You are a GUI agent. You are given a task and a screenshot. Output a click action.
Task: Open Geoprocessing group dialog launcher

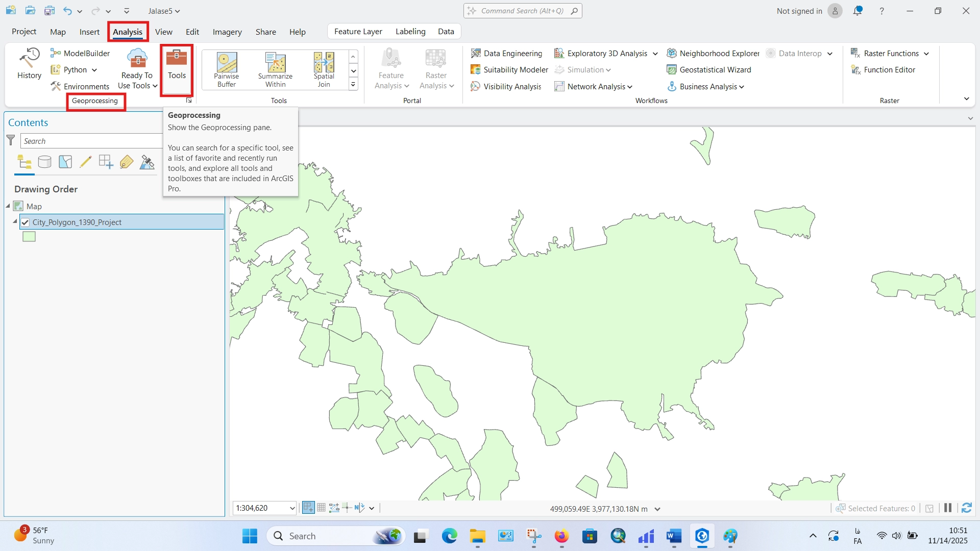[189, 101]
